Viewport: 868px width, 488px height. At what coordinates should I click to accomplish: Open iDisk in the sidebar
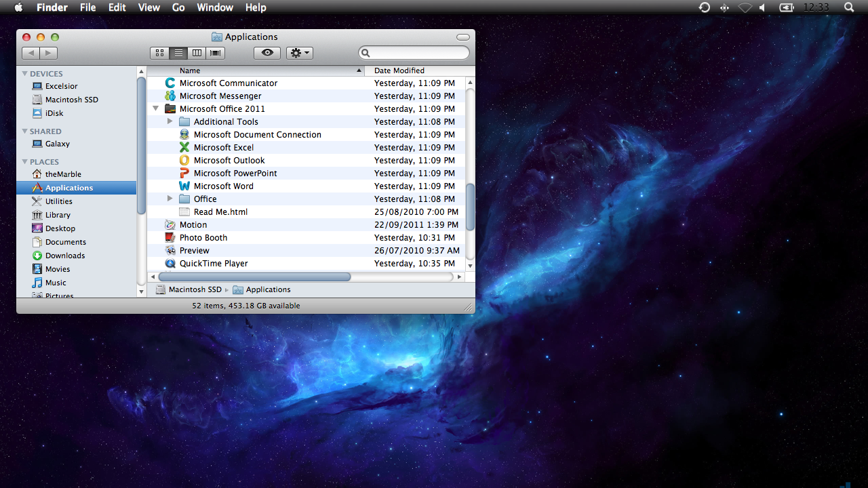tap(54, 113)
